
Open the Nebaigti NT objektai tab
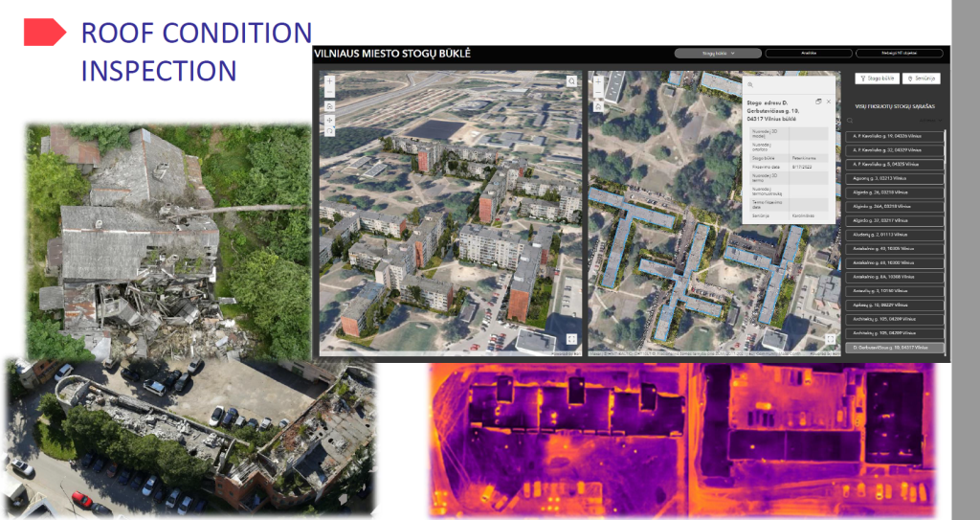(899, 54)
